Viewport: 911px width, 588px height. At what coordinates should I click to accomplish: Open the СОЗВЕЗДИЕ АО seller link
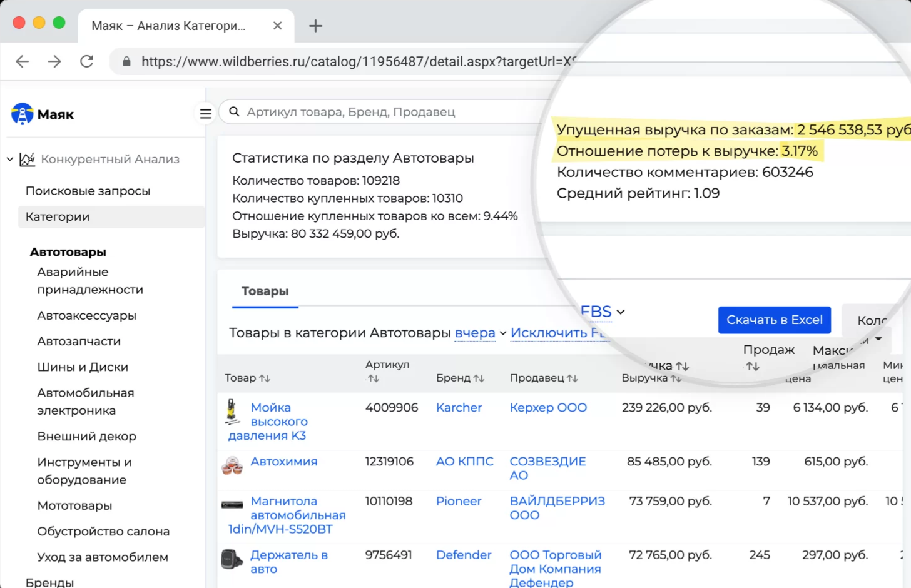tap(548, 468)
